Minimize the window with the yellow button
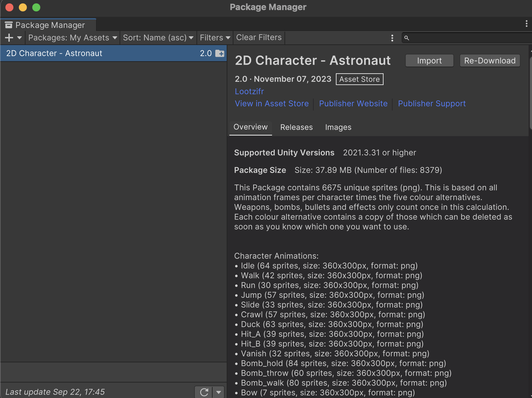532x398 pixels. [x=23, y=7]
